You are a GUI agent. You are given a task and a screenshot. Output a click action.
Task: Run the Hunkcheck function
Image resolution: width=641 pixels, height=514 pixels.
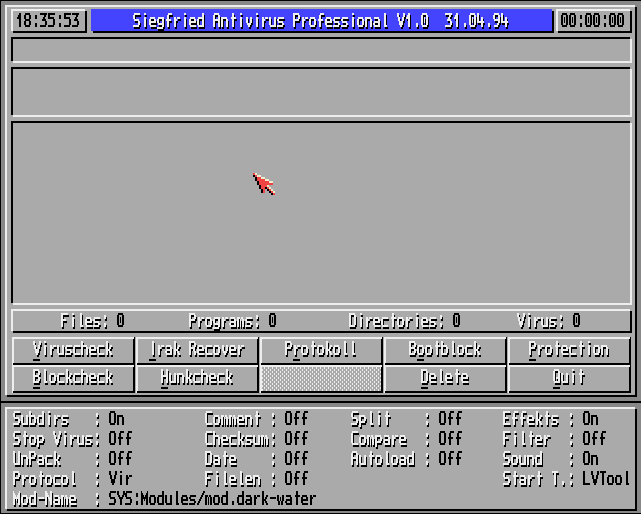tap(197, 379)
